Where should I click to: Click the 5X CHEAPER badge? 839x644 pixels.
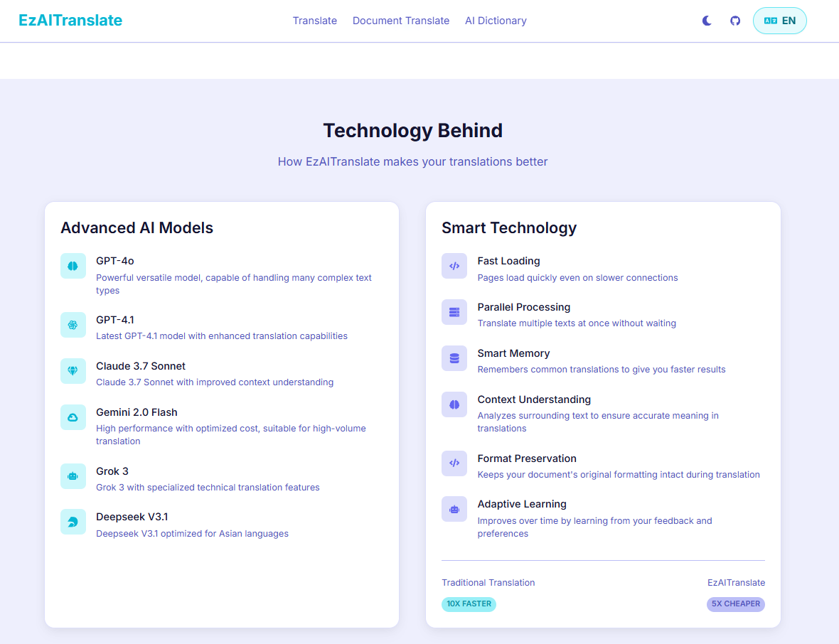(736, 604)
